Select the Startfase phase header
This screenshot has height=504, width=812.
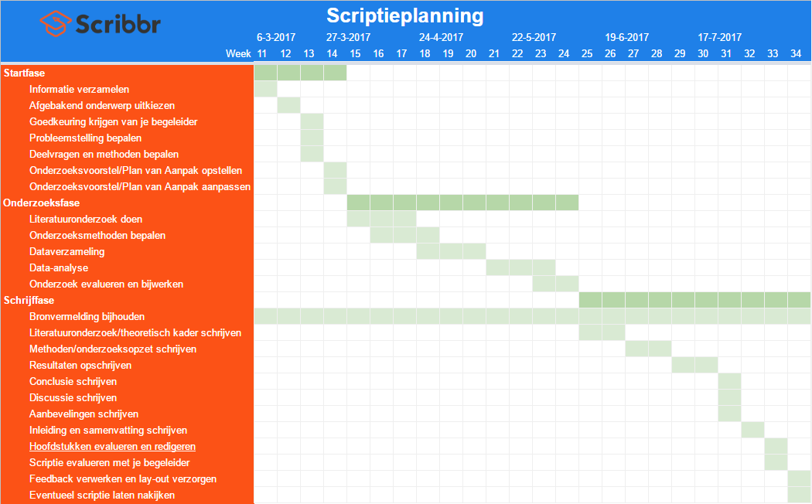click(24, 73)
